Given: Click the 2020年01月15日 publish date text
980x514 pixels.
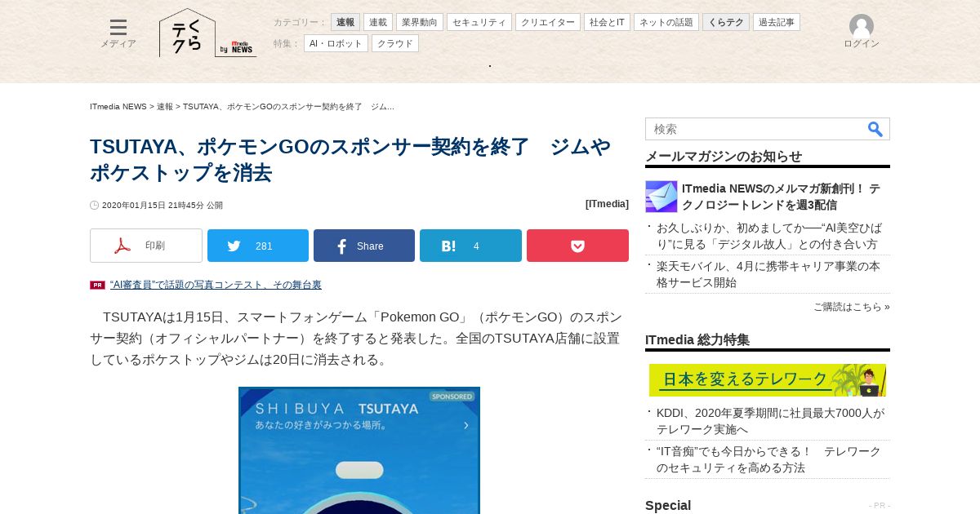Looking at the screenshot, I should tap(163, 206).
